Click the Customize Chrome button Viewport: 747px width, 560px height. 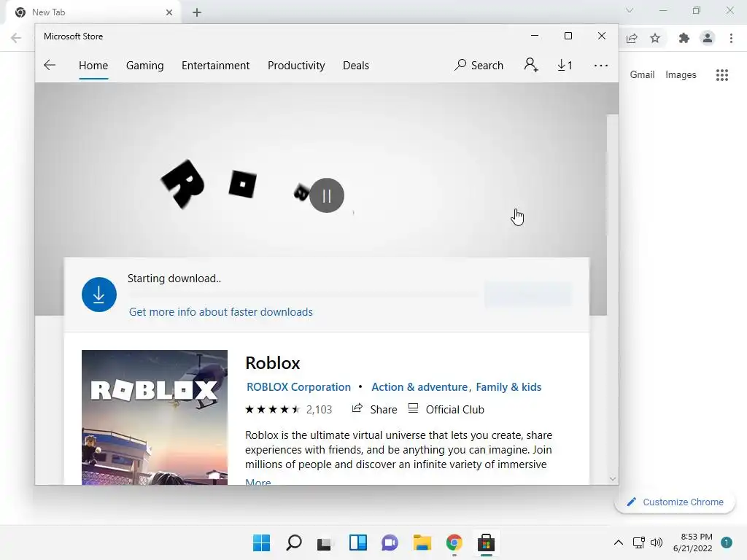pos(675,502)
